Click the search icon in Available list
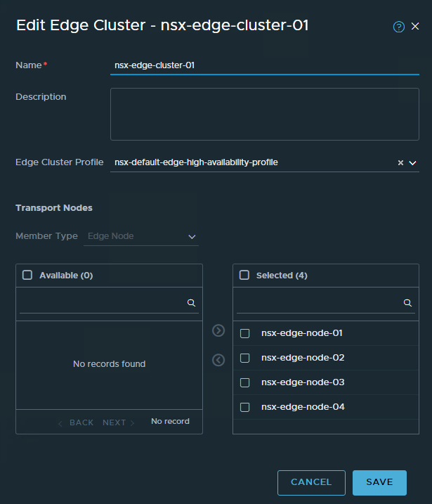The width and height of the screenshot is (432, 504). coord(191,303)
